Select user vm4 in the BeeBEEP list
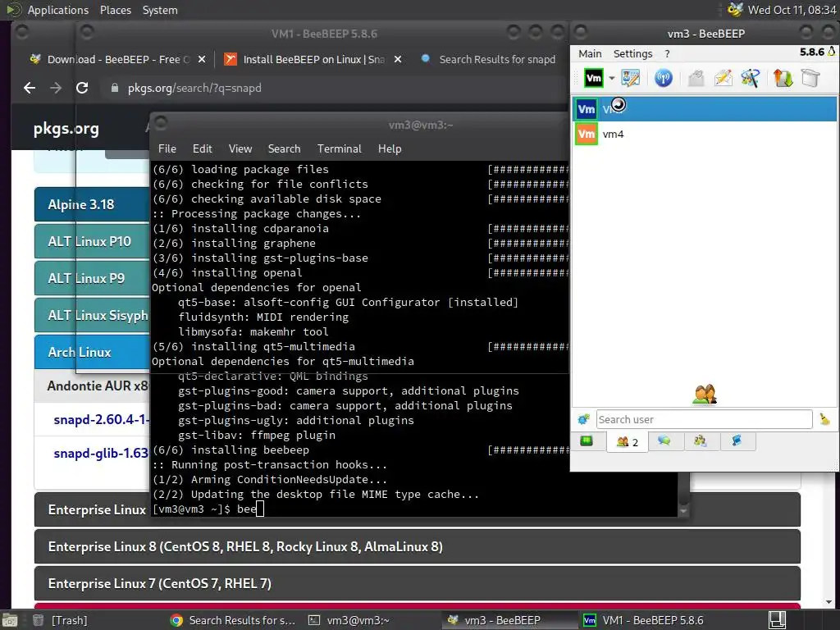Viewport: 840px width, 630px height. coord(705,134)
